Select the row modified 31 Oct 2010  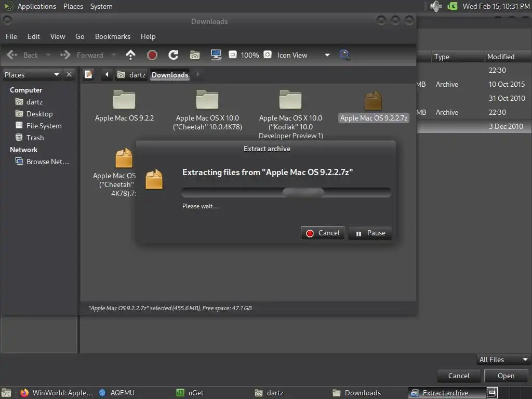(x=474, y=98)
